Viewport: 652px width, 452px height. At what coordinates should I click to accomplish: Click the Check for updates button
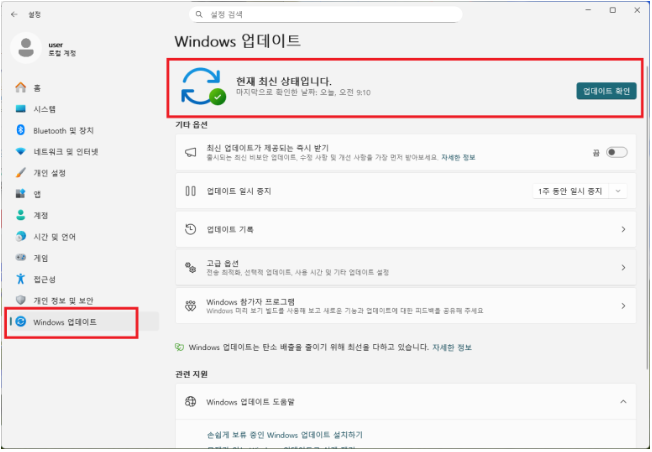pyautogui.click(x=607, y=91)
